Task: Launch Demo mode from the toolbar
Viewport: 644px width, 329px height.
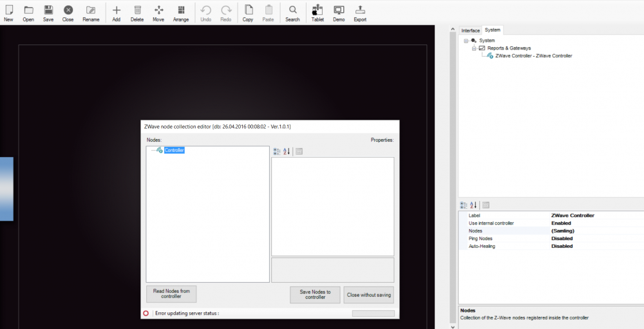Action: 339,12
